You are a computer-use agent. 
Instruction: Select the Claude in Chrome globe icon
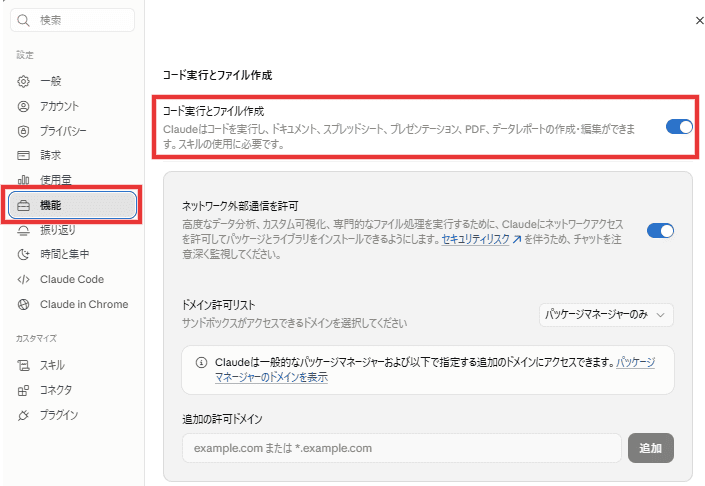pyautogui.click(x=23, y=304)
